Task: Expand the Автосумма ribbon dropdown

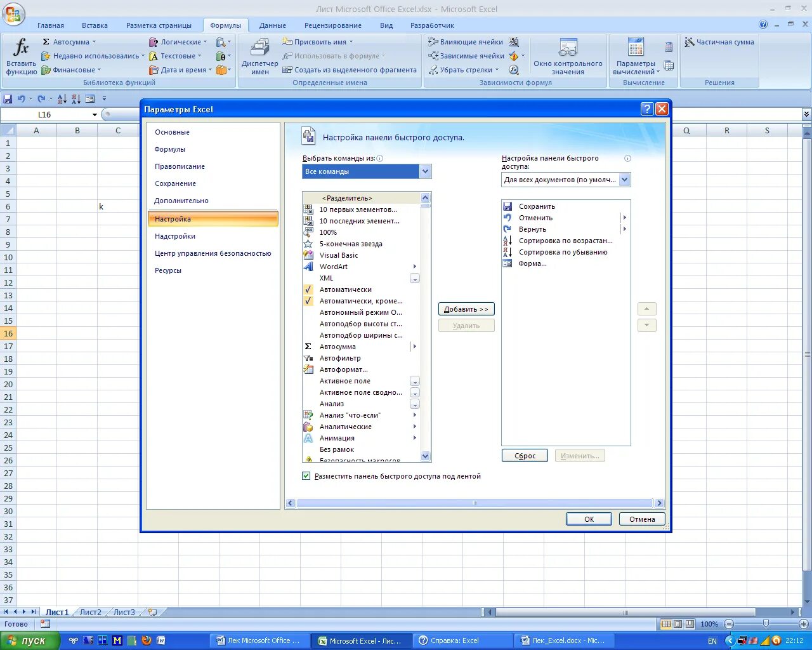Action: 95,42
